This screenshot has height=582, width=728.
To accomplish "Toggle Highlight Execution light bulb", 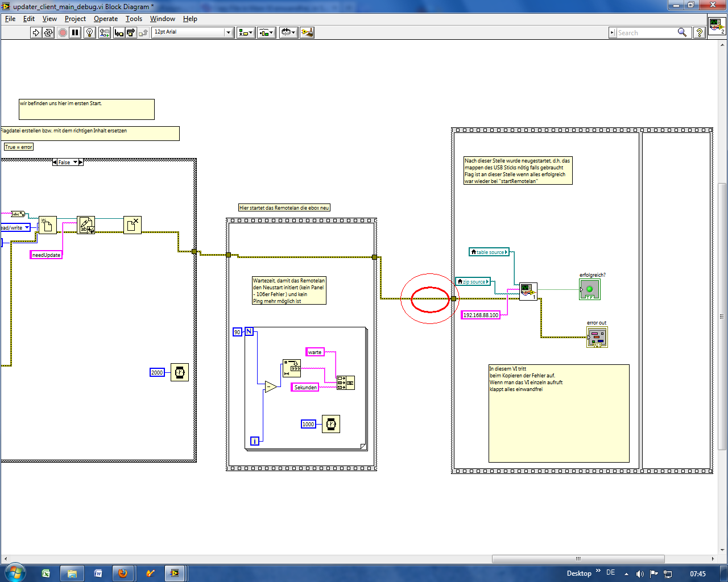I will [89, 32].
